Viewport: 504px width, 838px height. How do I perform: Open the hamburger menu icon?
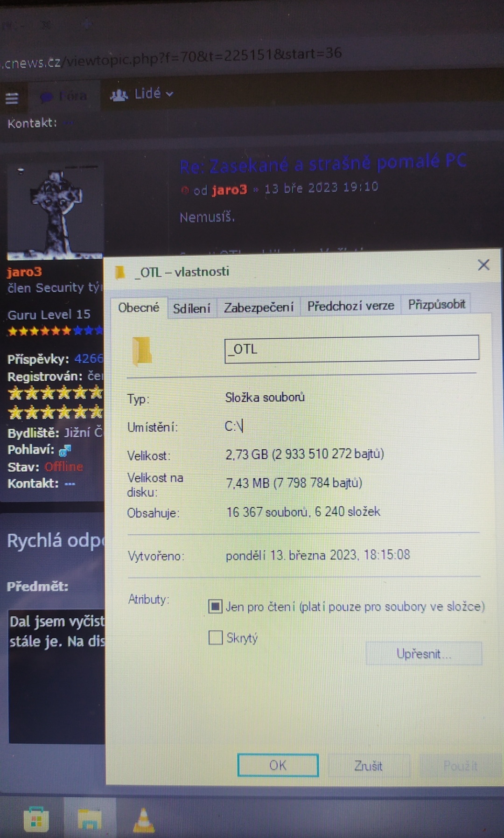pyautogui.click(x=12, y=98)
